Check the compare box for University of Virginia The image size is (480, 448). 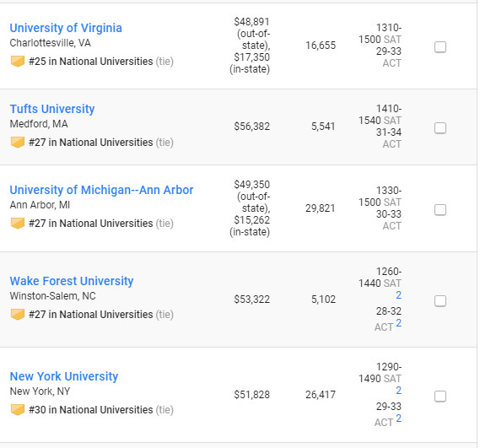click(x=440, y=47)
